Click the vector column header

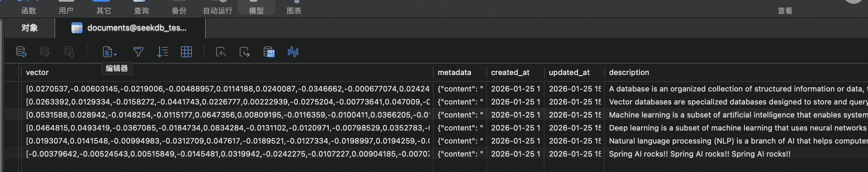[x=37, y=72]
